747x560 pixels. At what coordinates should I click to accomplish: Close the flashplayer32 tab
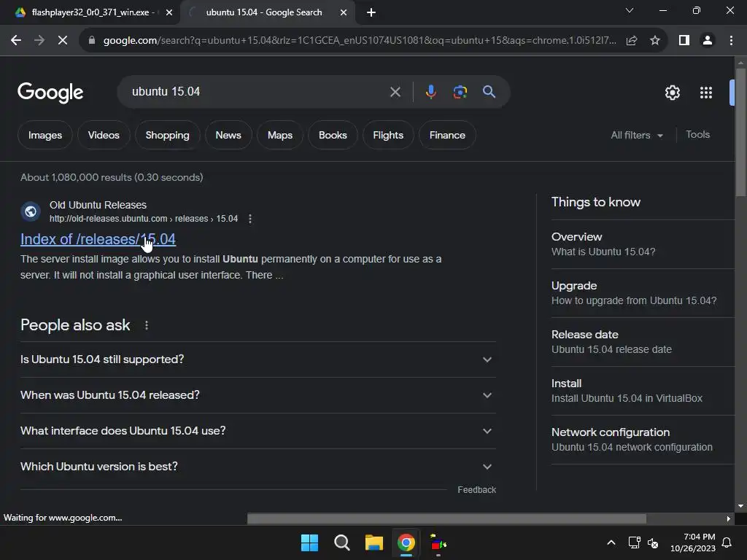tap(169, 12)
